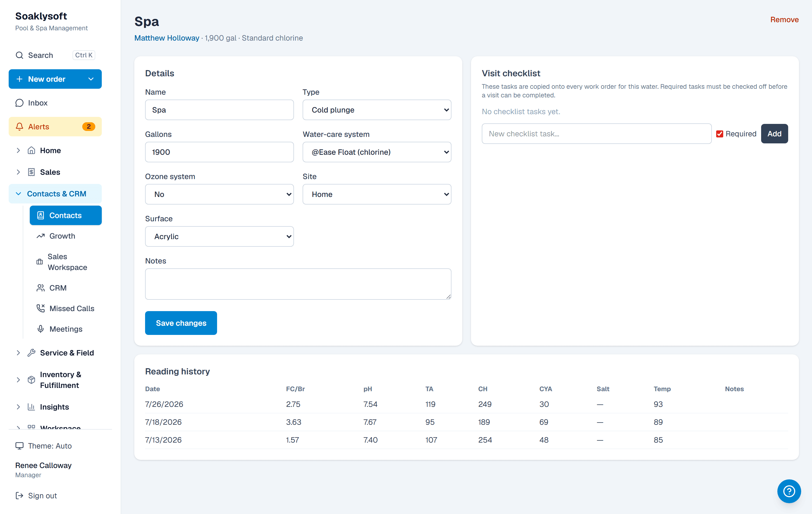This screenshot has width=812, height=514.
Task: Click the Growth trend arrow icon
Action: pyautogui.click(x=41, y=236)
